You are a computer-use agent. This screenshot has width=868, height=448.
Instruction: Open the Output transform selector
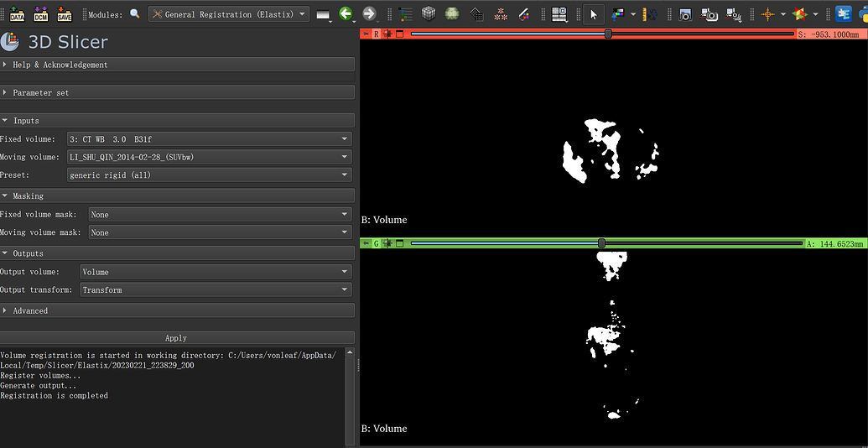(x=216, y=290)
